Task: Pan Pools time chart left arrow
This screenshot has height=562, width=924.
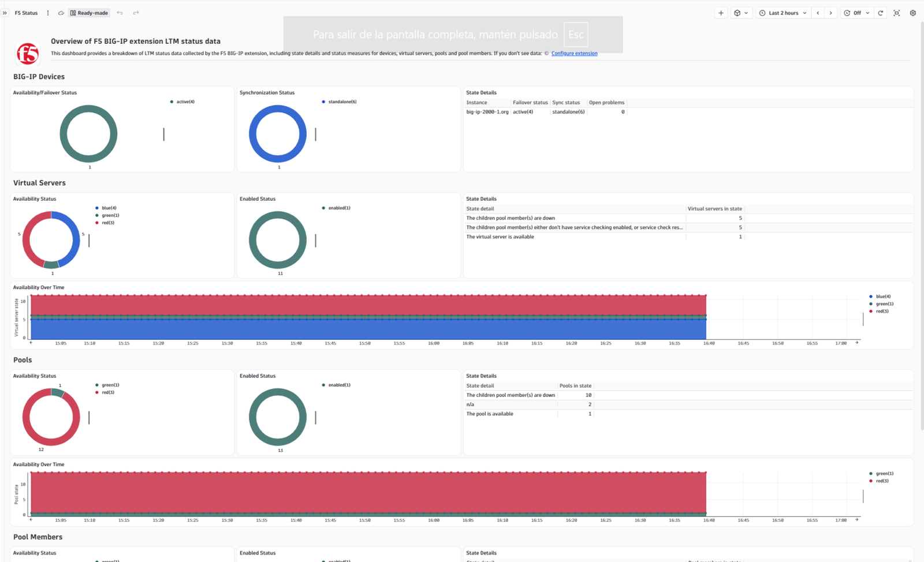Action: (x=31, y=520)
